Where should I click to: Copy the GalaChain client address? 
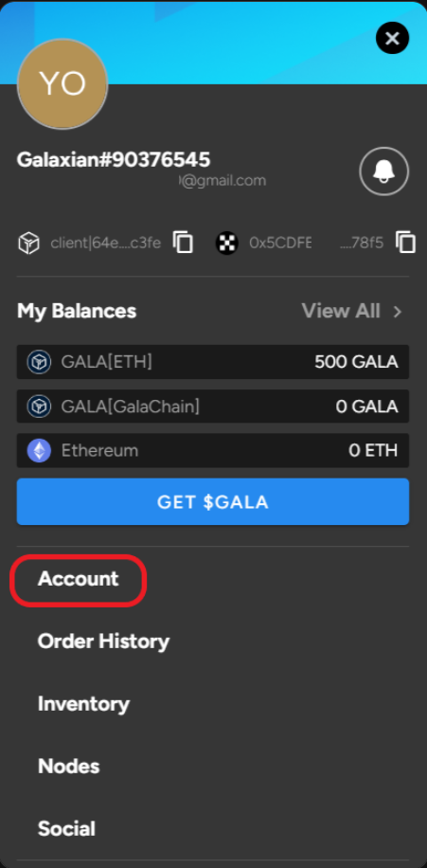[x=183, y=243]
